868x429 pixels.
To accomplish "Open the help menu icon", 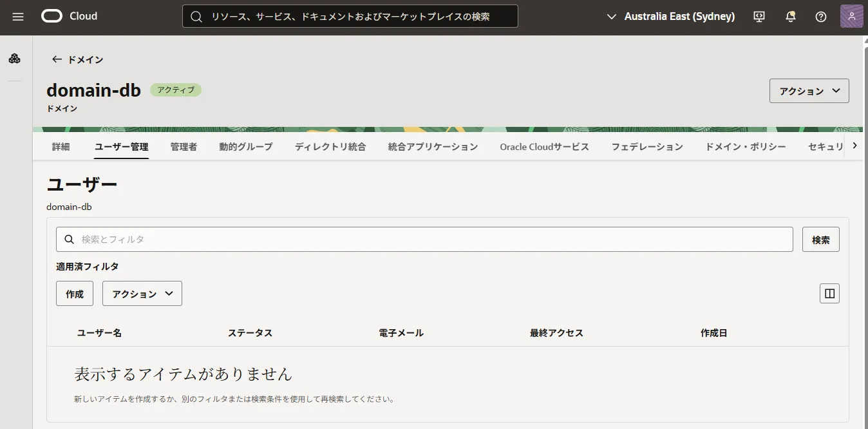I will [820, 16].
